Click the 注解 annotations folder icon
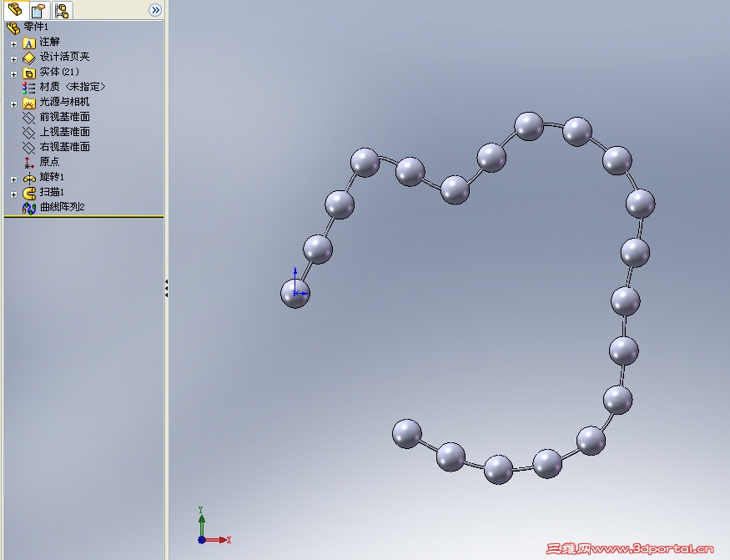This screenshot has width=730, height=560. point(29,43)
